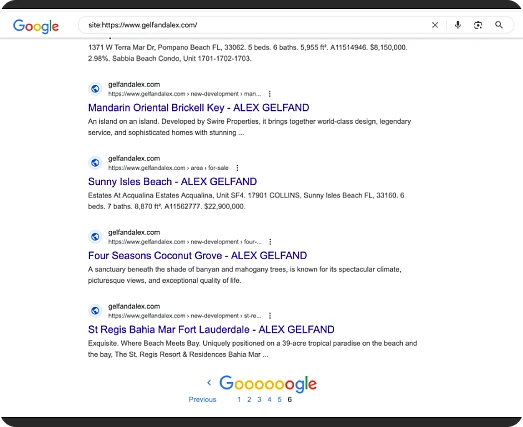Open St Regis Bahia Mar Fort Lauderdale link
The image size is (523, 427).
click(211, 330)
